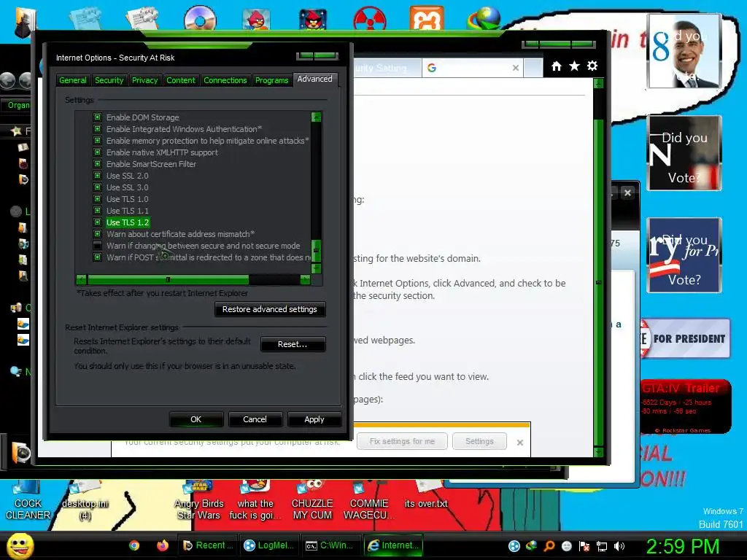The image size is (747, 560).
Task: Click horizontal scrollbar right arrow in settings
Action: pos(305,279)
